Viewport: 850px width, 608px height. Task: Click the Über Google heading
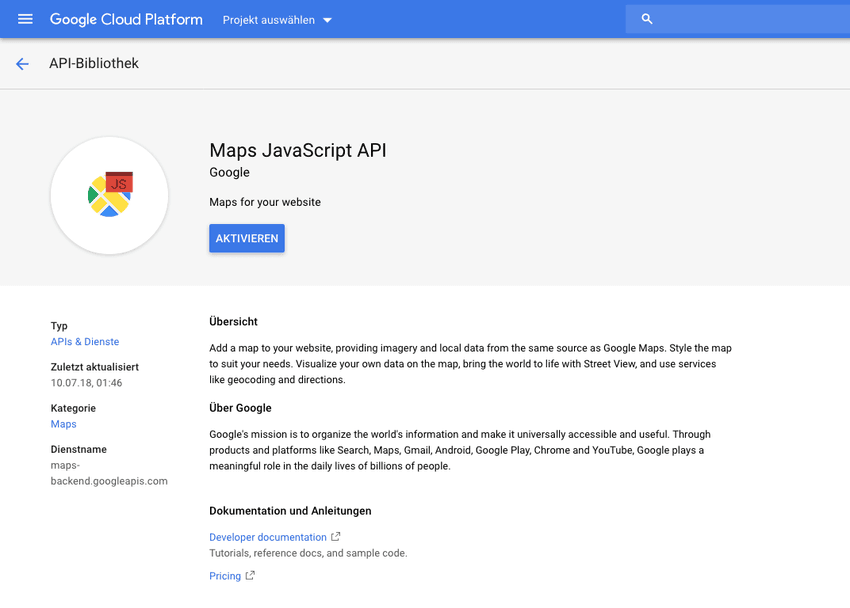pos(240,408)
